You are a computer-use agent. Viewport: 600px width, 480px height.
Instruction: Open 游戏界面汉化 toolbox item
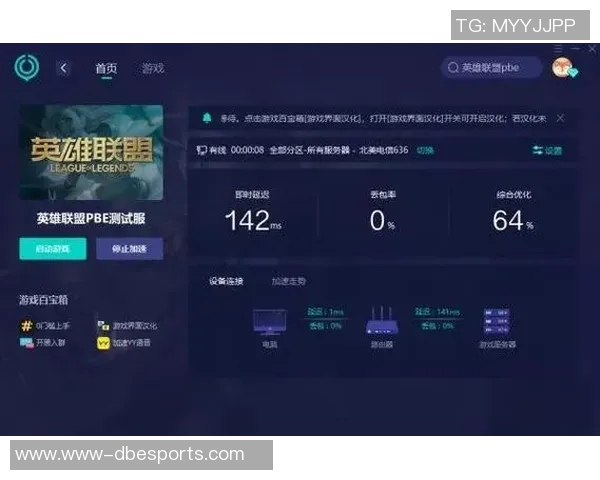coord(127,326)
